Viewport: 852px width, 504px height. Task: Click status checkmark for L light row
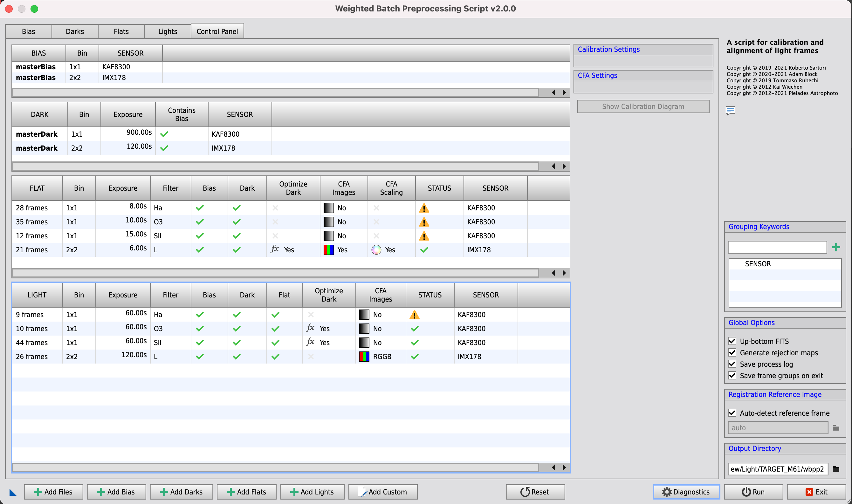click(415, 357)
